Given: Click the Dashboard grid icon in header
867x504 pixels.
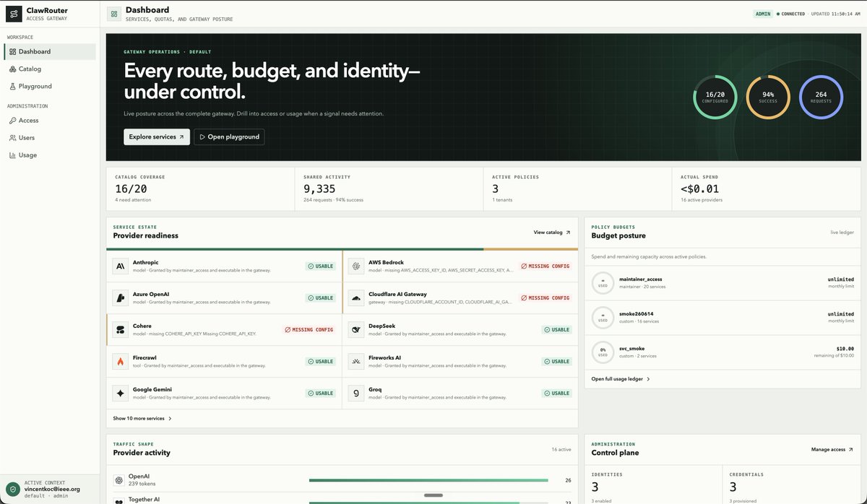Looking at the screenshot, I should point(114,14).
